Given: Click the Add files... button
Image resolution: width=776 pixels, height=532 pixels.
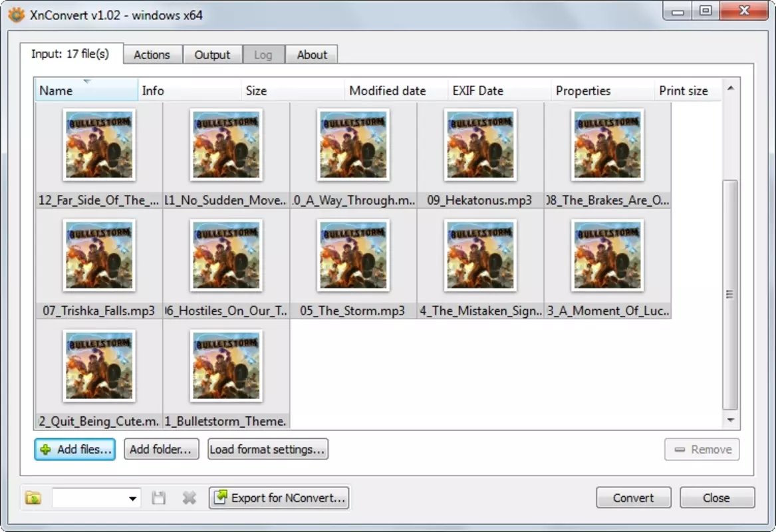Looking at the screenshot, I should click(x=74, y=450).
